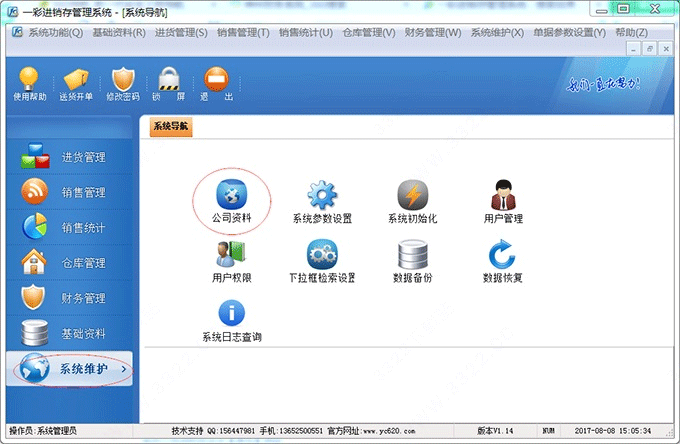Viewport: 680px width, 444px height.
Task: Click 使用帮助 lightbulb toolbar icon
Action: coord(29,79)
